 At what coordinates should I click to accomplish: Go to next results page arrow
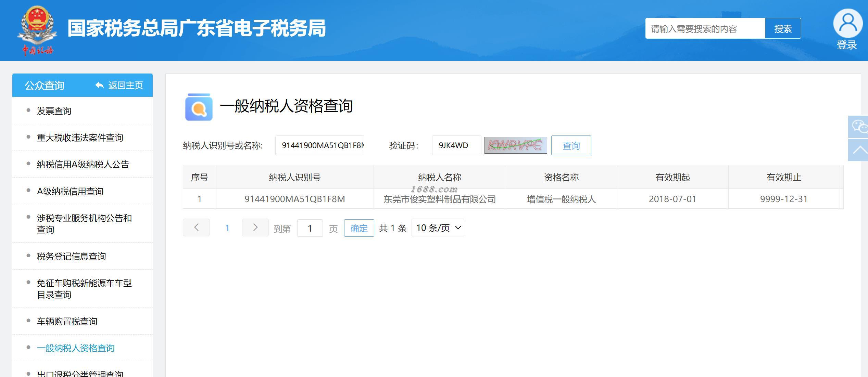coord(255,227)
